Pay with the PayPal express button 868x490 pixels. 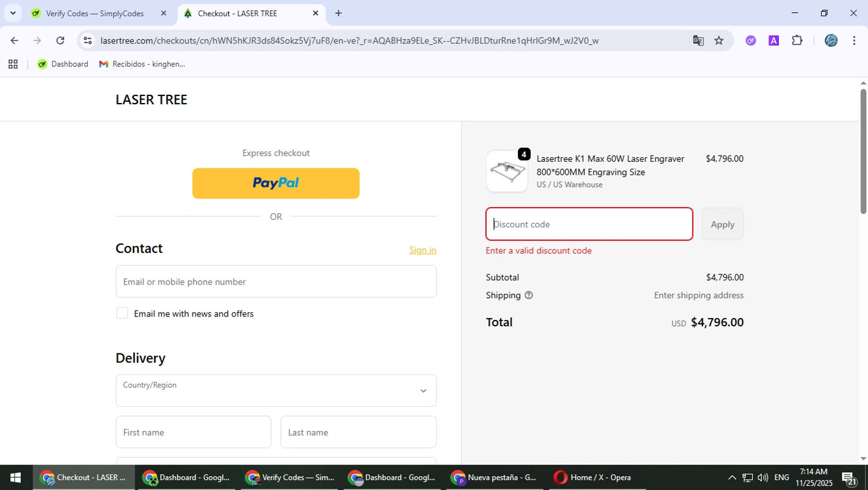tap(276, 183)
